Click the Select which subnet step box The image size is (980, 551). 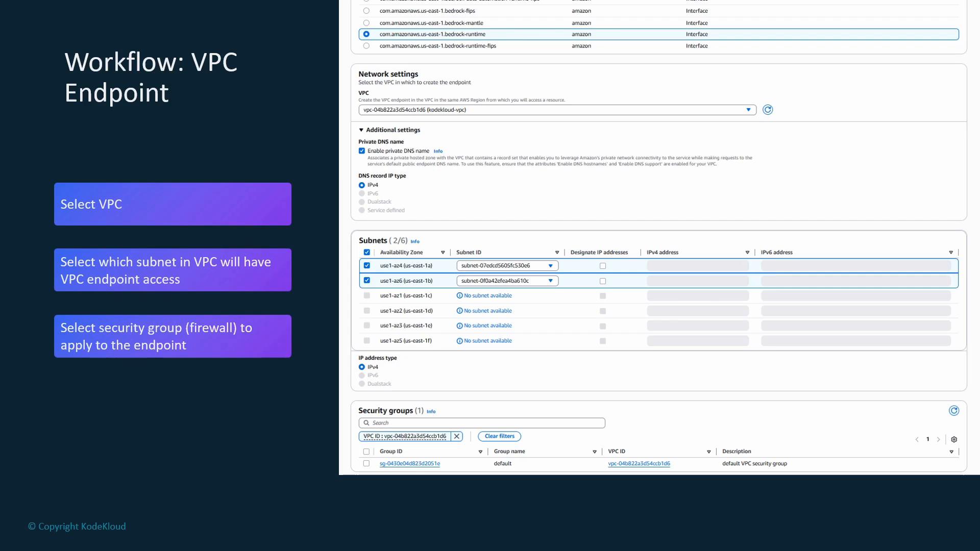pyautogui.click(x=173, y=270)
